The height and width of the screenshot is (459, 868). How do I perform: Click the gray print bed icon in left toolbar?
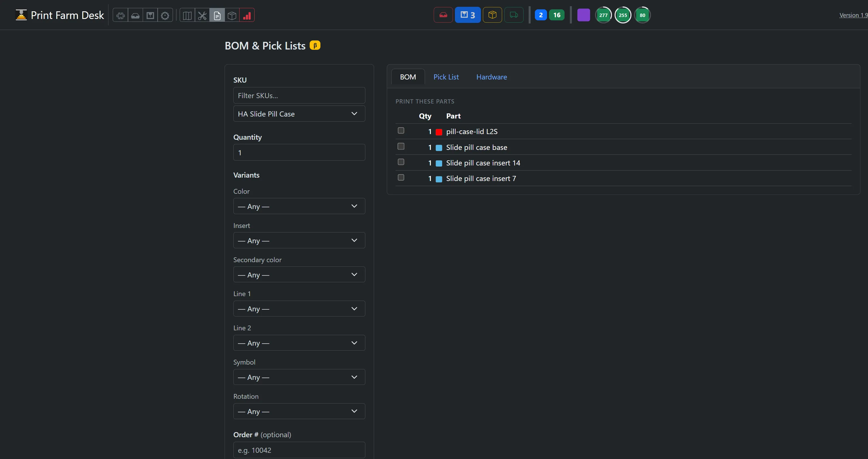point(150,15)
